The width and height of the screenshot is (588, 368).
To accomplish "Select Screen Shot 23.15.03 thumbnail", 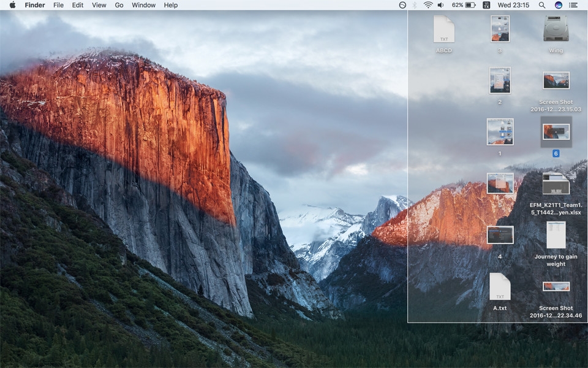I will [556, 80].
